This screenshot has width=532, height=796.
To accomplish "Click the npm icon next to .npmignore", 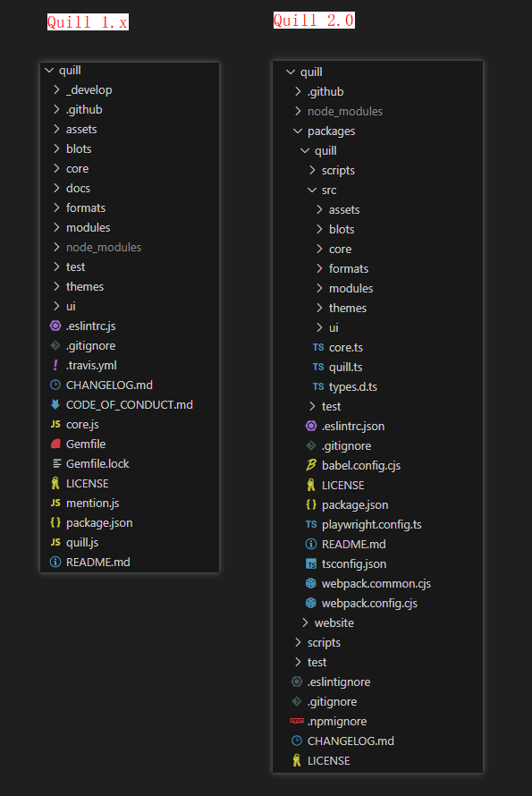I will 297,721.
